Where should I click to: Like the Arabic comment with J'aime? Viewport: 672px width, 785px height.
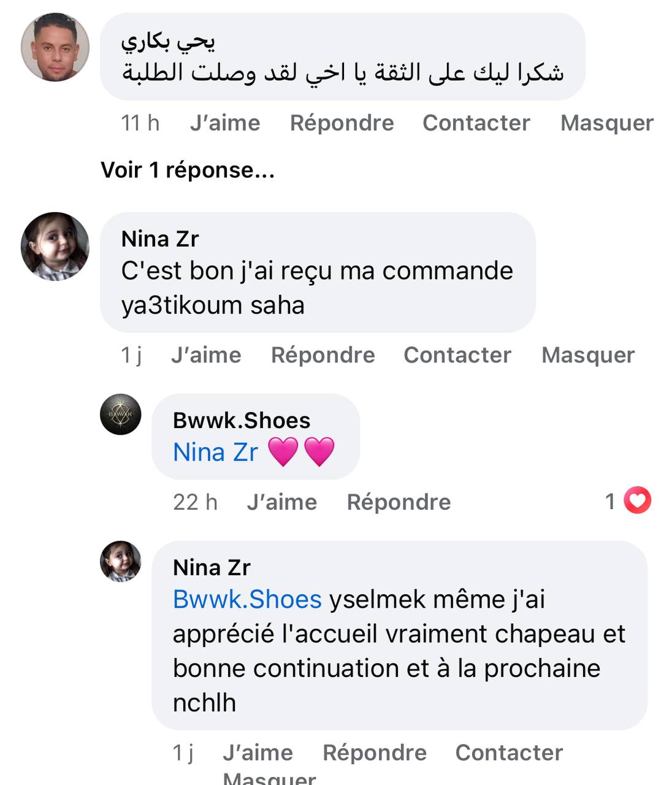click(225, 123)
